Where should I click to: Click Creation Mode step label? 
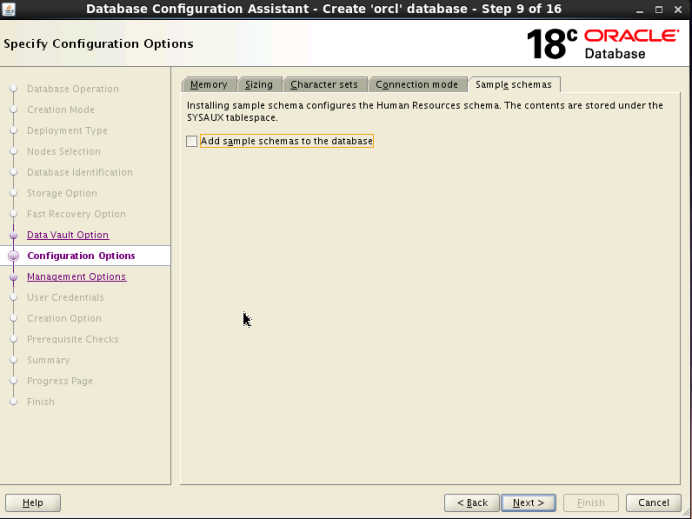click(x=61, y=109)
